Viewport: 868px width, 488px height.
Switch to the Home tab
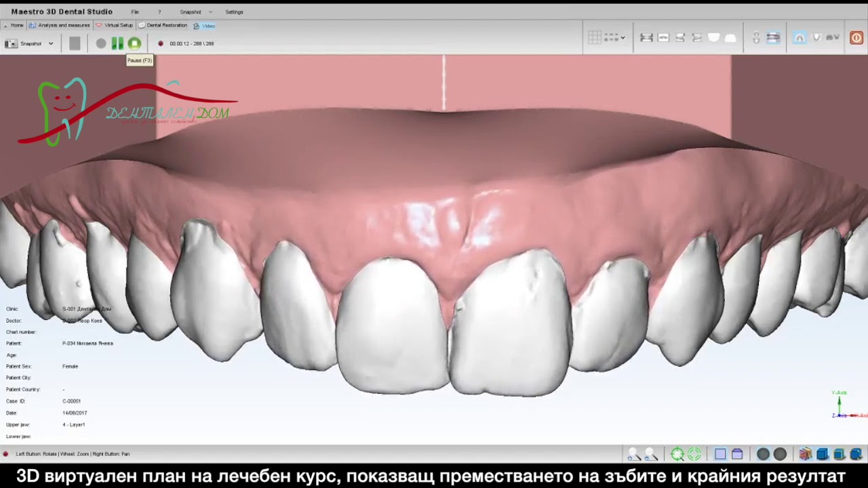[14, 26]
